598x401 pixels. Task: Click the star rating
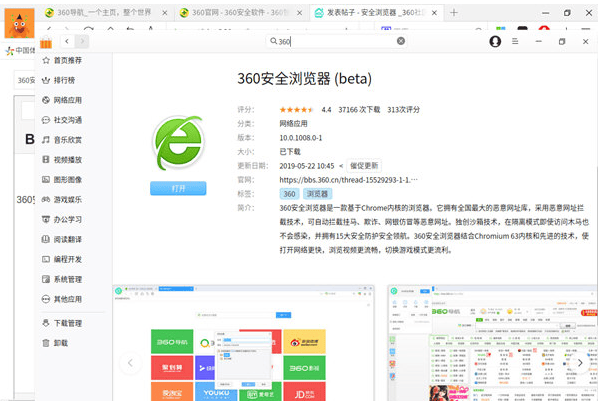pos(296,110)
